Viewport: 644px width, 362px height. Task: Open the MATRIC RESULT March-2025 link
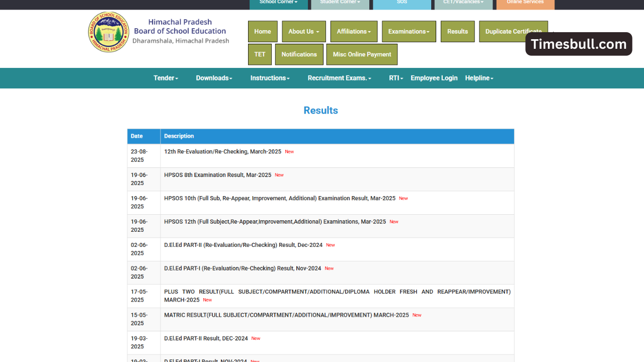point(287,315)
